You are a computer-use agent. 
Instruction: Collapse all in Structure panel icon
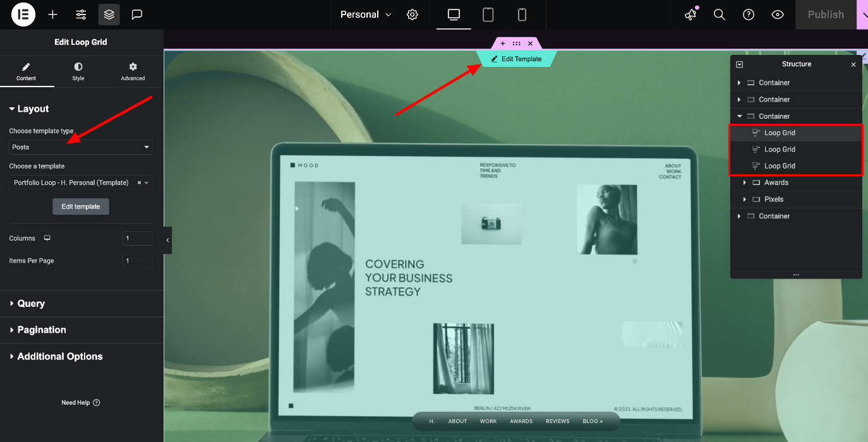740,64
